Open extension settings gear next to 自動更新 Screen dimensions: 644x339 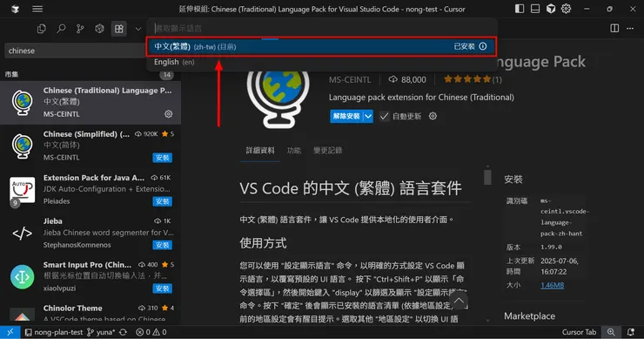pos(433,116)
